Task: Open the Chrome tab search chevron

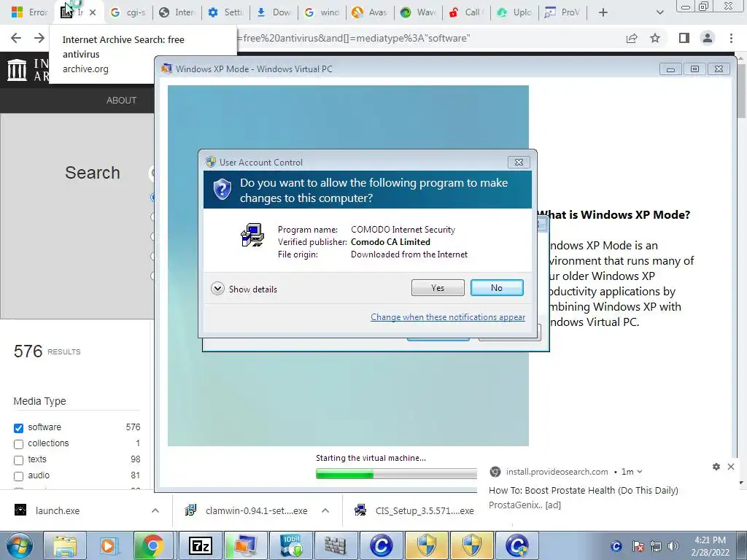Action: pyautogui.click(x=659, y=12)
